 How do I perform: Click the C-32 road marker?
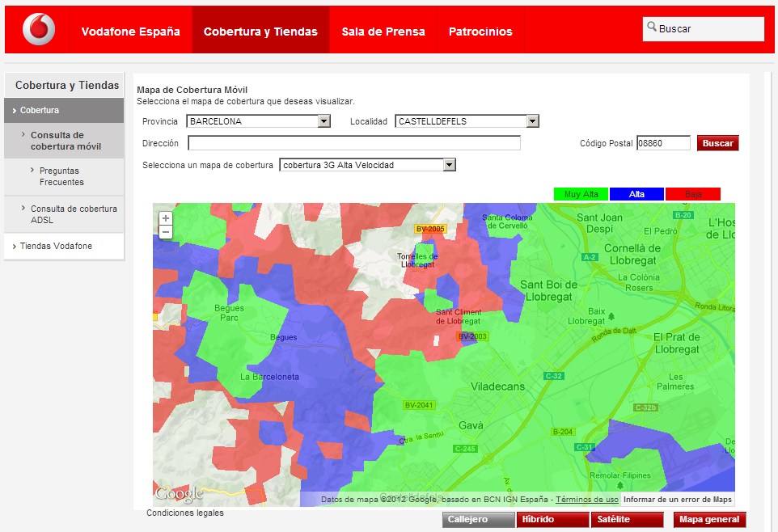pyautogui.click(x=553, y=376)
